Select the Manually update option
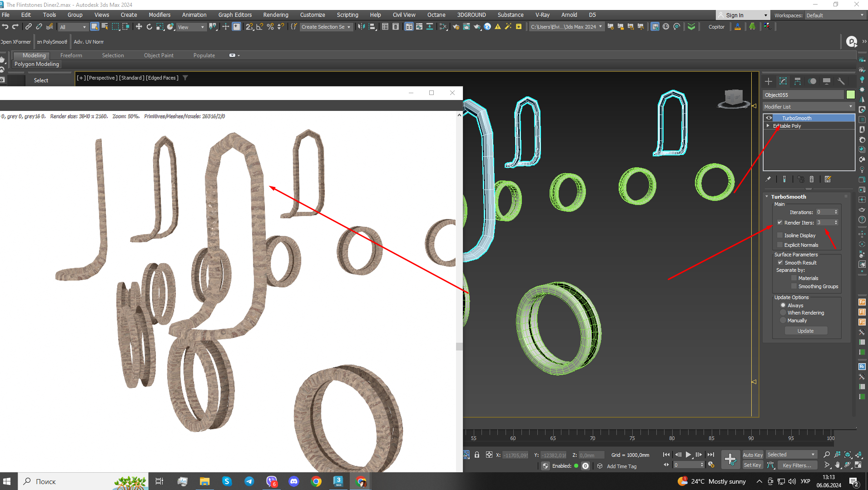868x490 pixels. (x=783, y=320)
